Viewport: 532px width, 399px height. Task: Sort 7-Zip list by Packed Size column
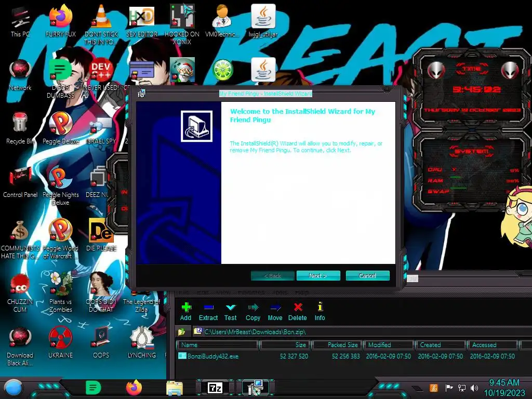click(337, 345)
